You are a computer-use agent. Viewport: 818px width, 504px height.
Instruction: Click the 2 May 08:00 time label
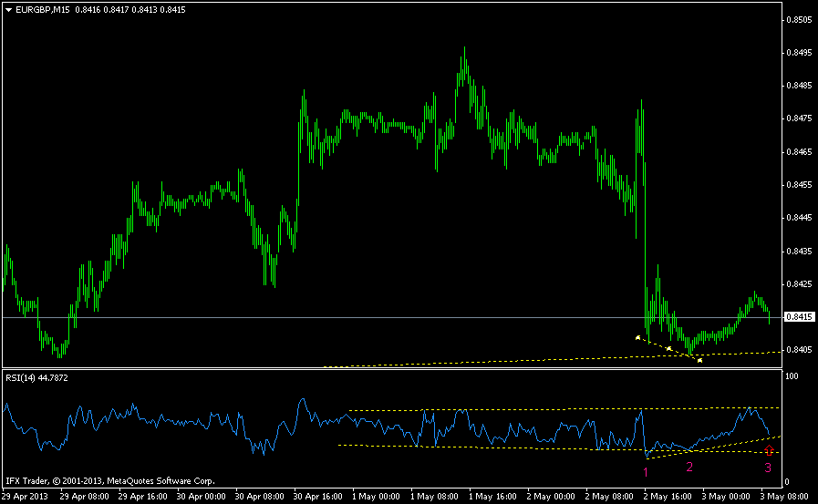[609, 497]
